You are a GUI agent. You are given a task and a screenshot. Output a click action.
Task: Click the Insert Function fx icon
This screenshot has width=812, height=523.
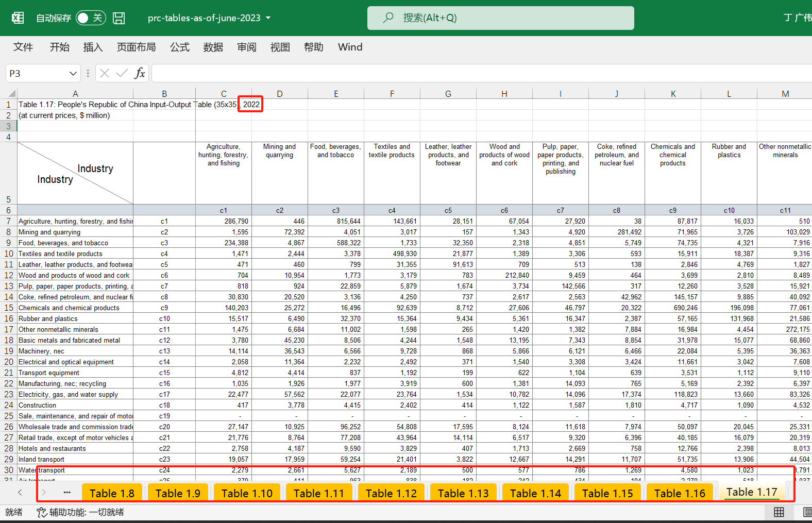pyautogui.click(x=140, y=73)
